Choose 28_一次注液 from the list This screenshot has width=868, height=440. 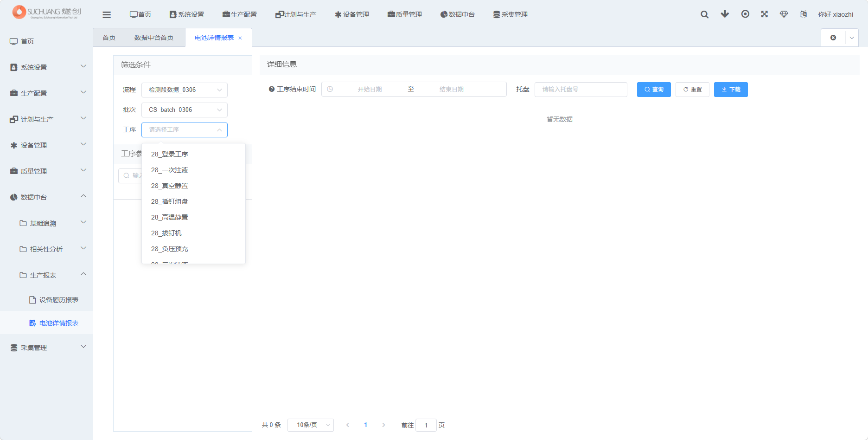pos(193,170)
